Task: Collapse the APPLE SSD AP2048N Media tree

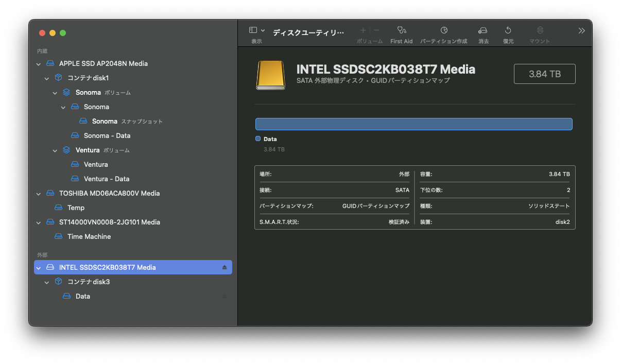Action: click(39, 64)
